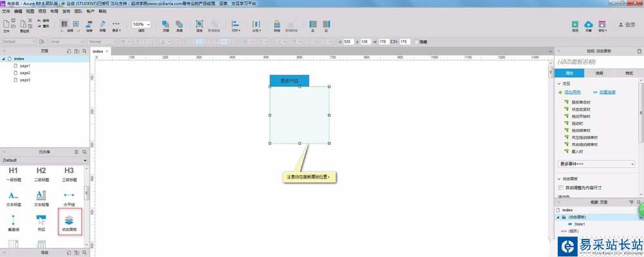Select the text label widget

click(14, 198)
